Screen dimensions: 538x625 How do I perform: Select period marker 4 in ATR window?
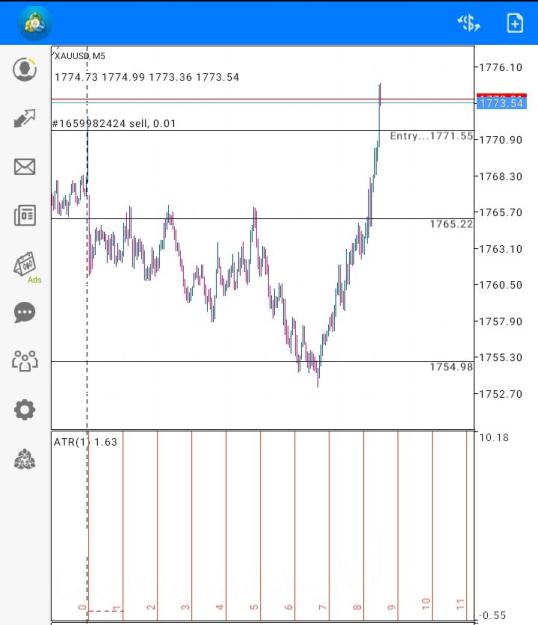pyautogui.click(x=220, y=607)
